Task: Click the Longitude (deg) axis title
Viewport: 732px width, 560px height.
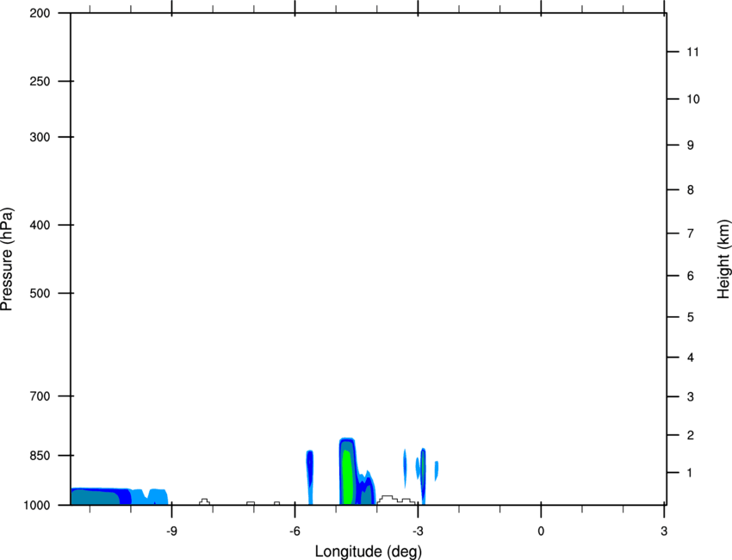Action: pyautogui.click(x=369, y=551)
